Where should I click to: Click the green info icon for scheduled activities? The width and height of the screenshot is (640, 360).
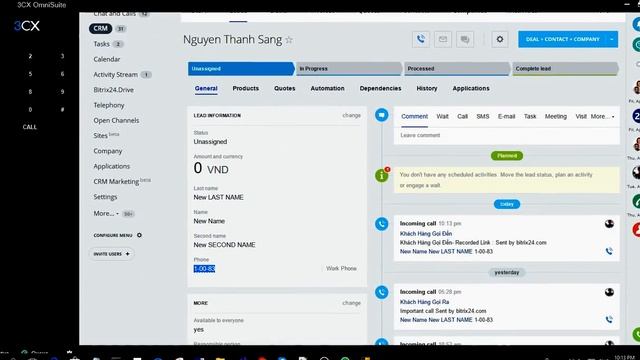tap(382, 176)
